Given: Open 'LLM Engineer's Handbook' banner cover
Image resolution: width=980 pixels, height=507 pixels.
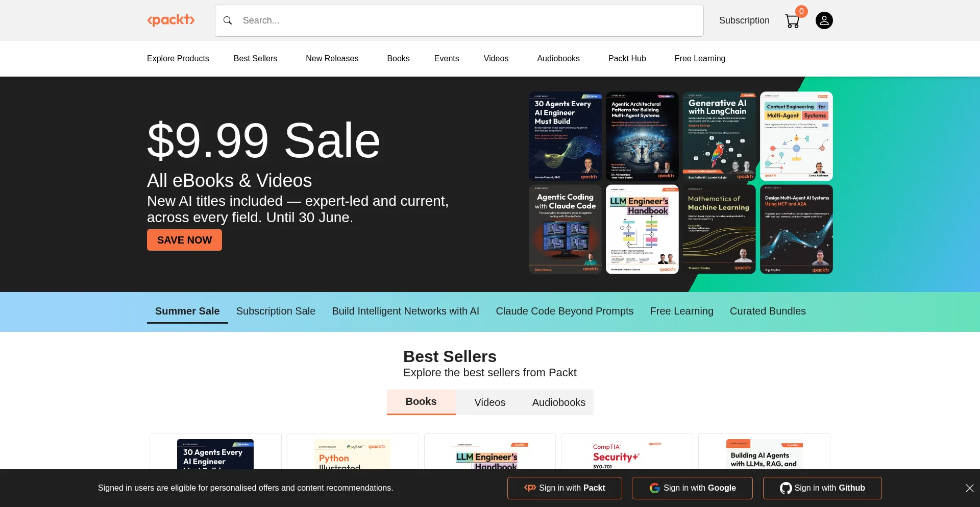Looking at the screenshot, I should pos(642,229).
